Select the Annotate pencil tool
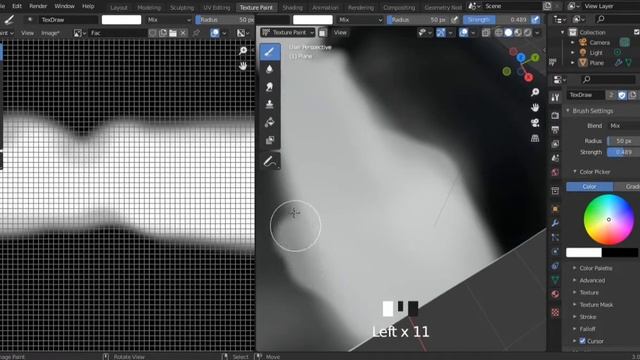The width and height of the screenshot is (640, 360). click(269, 162)
